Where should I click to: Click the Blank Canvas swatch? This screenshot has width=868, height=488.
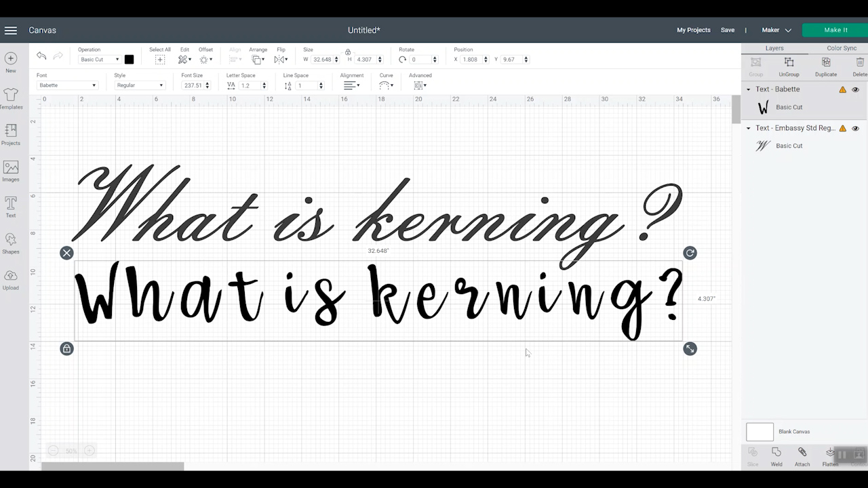(x=759, y=432)
